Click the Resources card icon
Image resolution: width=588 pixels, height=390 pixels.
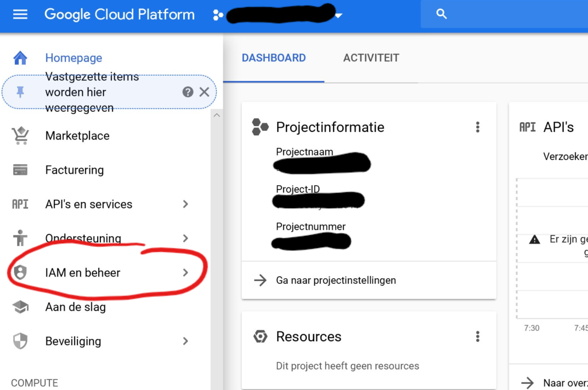click(x=260, y=337)
